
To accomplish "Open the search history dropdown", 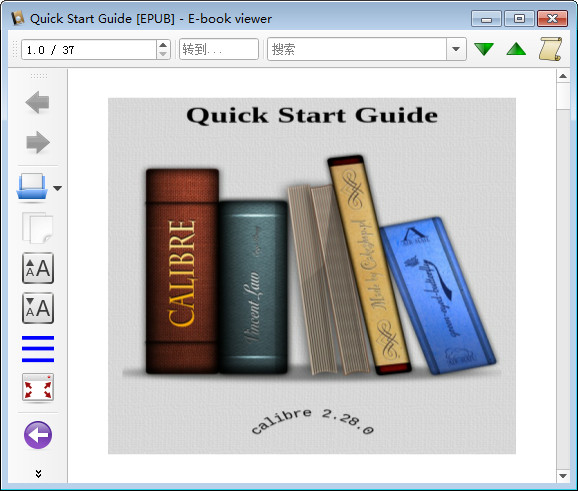I will 456,49.
